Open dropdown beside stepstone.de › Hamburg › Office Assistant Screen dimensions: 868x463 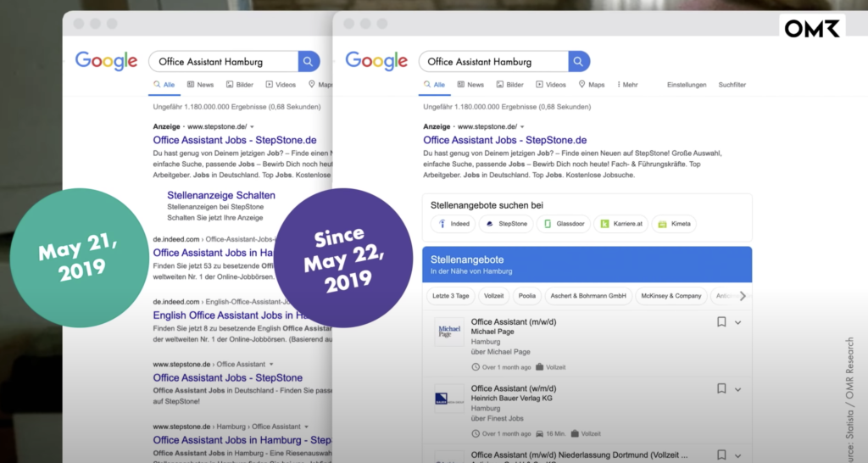(x=306, y=427)
